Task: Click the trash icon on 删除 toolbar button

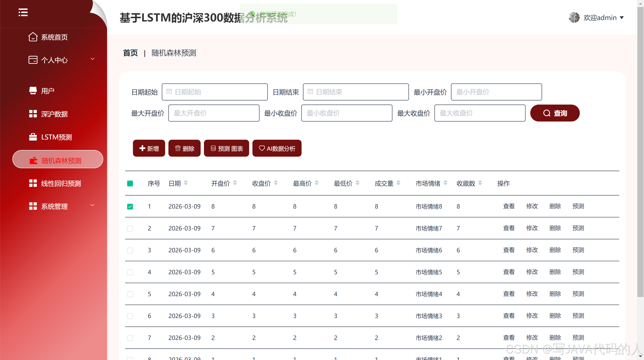Action: pyautogui.click(x=178, y=148)
